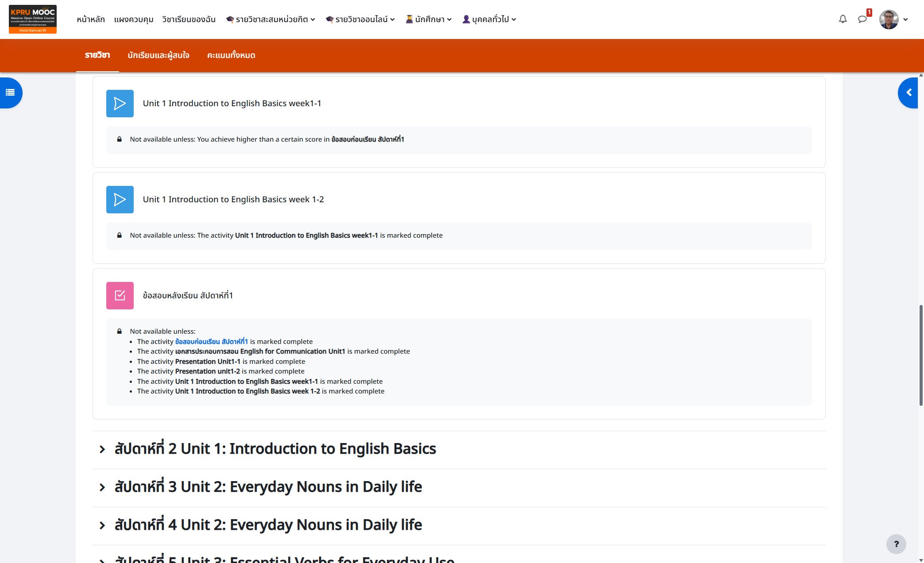Click text 'Presentation Unit1-1 is marked complete'

click(x=240, y=362)
